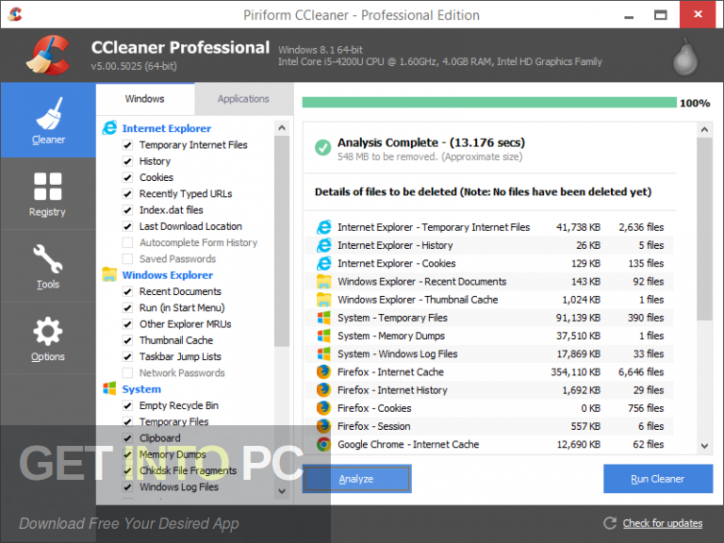Viewport: 724px width, 543px height.
Task: Click up arrow of results scrollbar
Action: tap(704, 130)
